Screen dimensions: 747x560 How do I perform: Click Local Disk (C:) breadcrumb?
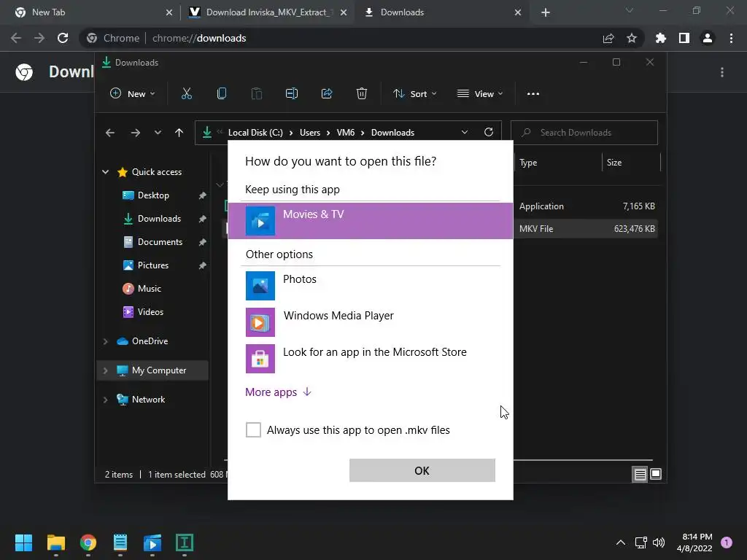(x=255, y=133)
